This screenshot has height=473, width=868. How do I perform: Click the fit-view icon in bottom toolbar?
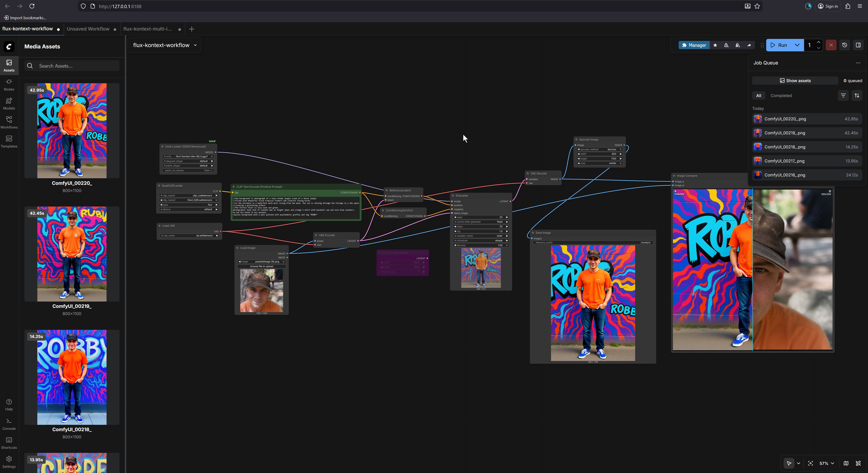(x=811, y=463)
